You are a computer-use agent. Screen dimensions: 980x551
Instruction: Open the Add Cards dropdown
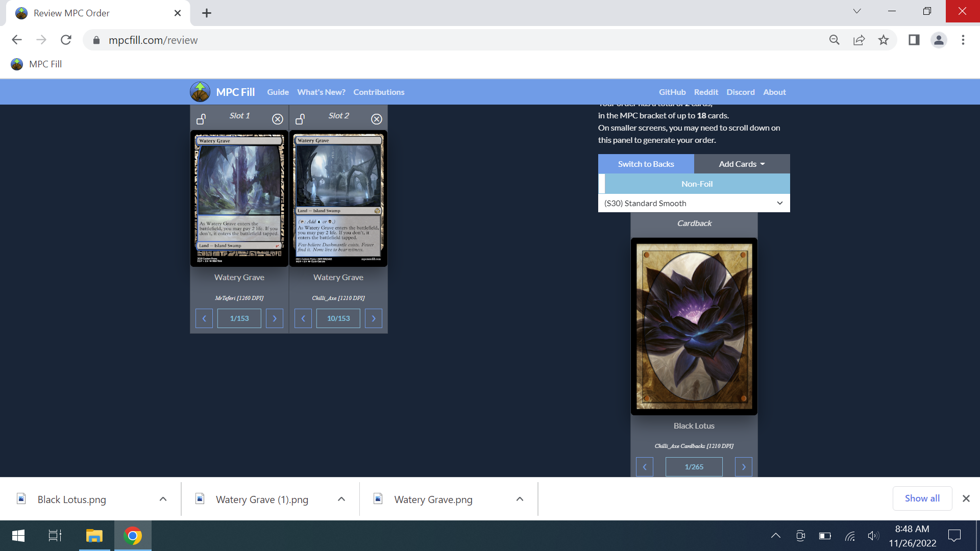point(741,164)
